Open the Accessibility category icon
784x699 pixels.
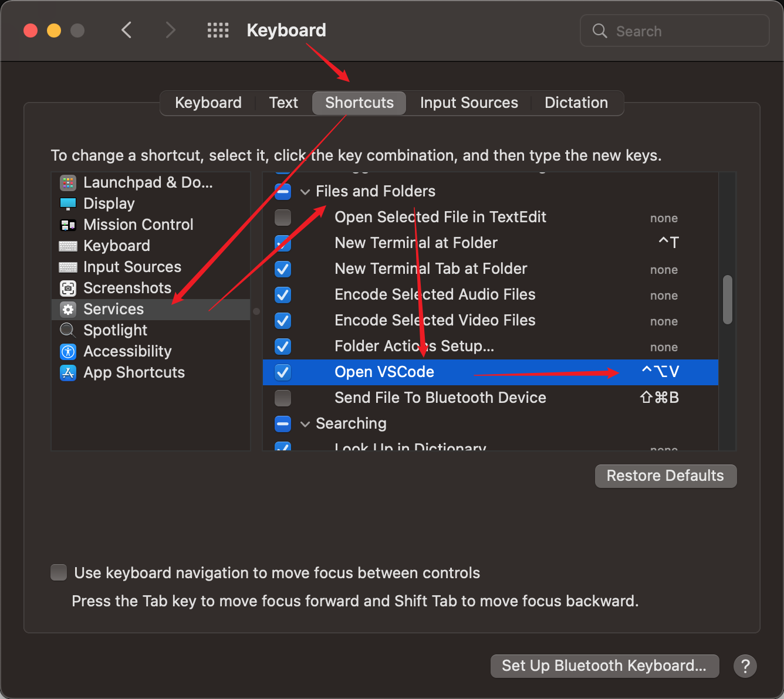point(68,352)
